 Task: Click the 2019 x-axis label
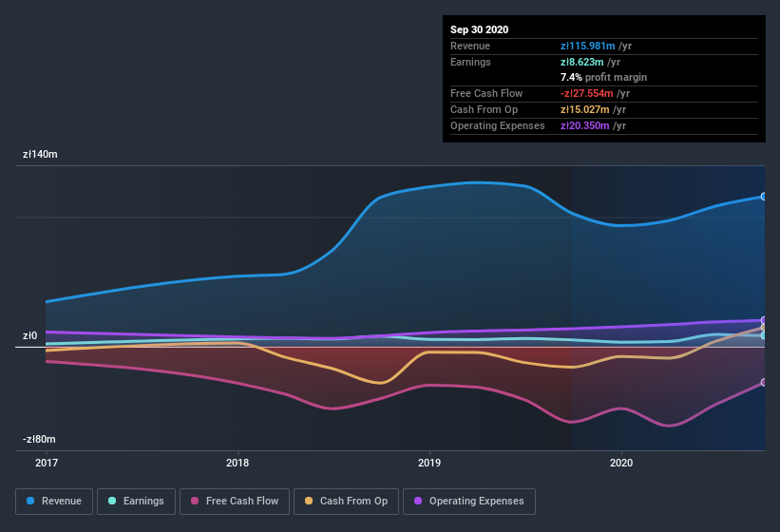(429, 463)
